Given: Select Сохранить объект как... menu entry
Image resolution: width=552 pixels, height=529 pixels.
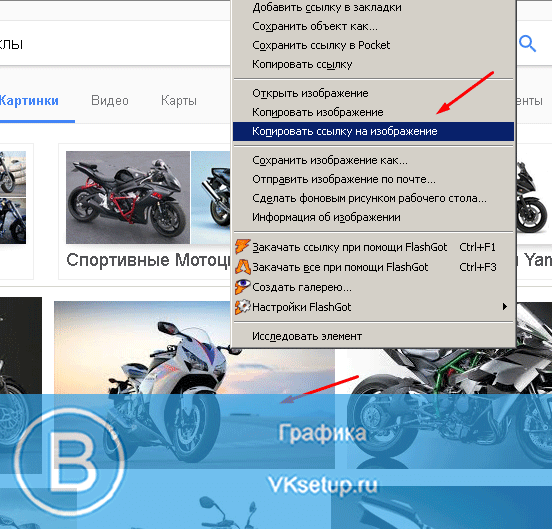Looking at the screenshot, I should pos(374,26).
